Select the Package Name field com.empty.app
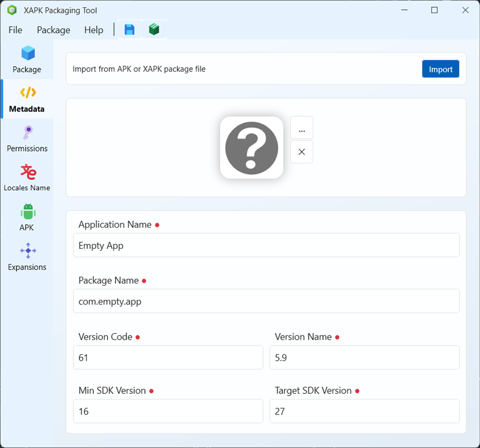The width and height of the screenshot is (480, 448). click(x=266, y=301)
